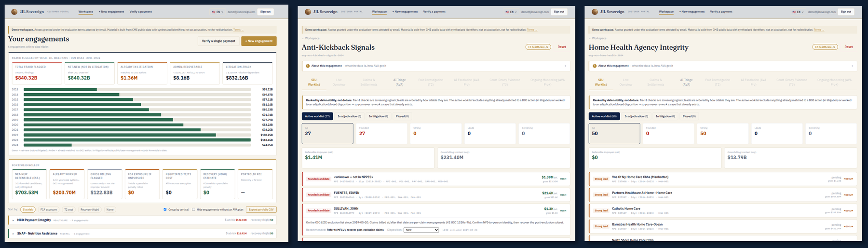Open the <unknown — not in NPPES> candidate row
The height and width of the screenshot is (248, 868).
[436, 179]
